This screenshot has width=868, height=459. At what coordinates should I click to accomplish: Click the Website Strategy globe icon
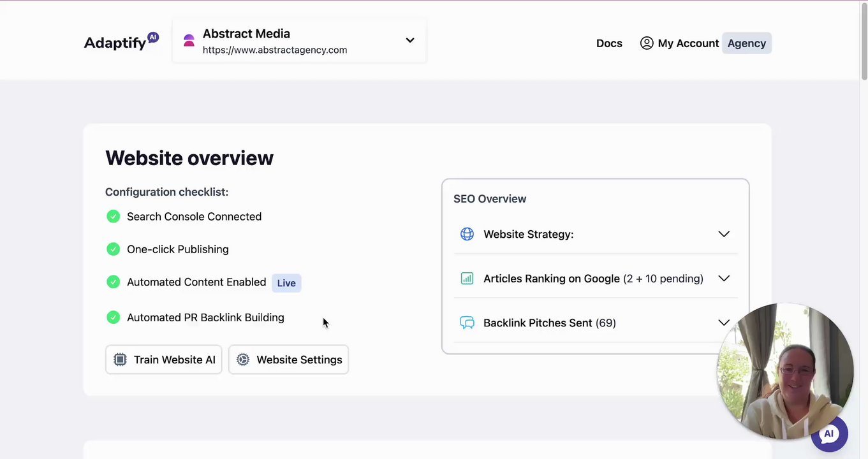tap(467, 234)
